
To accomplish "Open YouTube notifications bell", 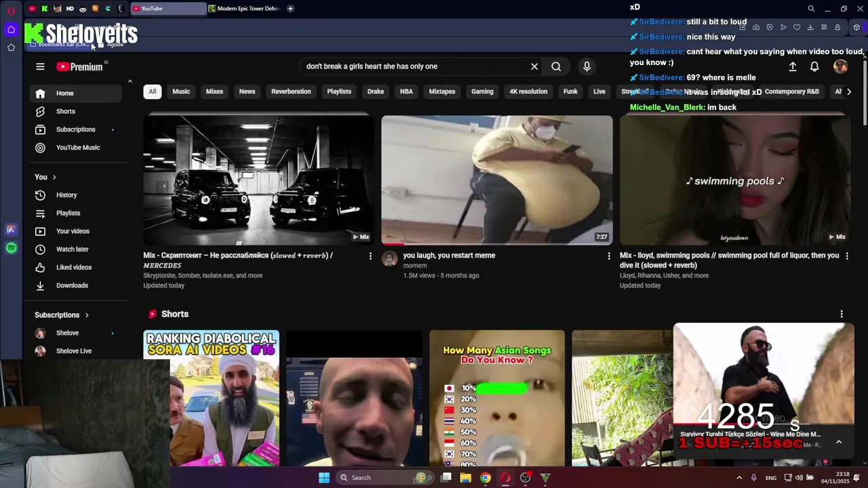I will click(x=814, y=66).
